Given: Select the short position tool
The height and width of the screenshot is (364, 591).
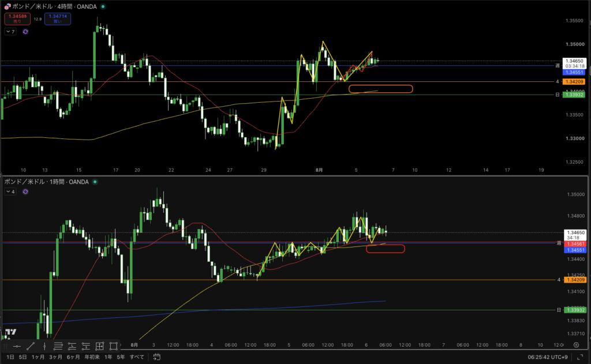Looking at the screenshot, I should (x=86, y=346).
